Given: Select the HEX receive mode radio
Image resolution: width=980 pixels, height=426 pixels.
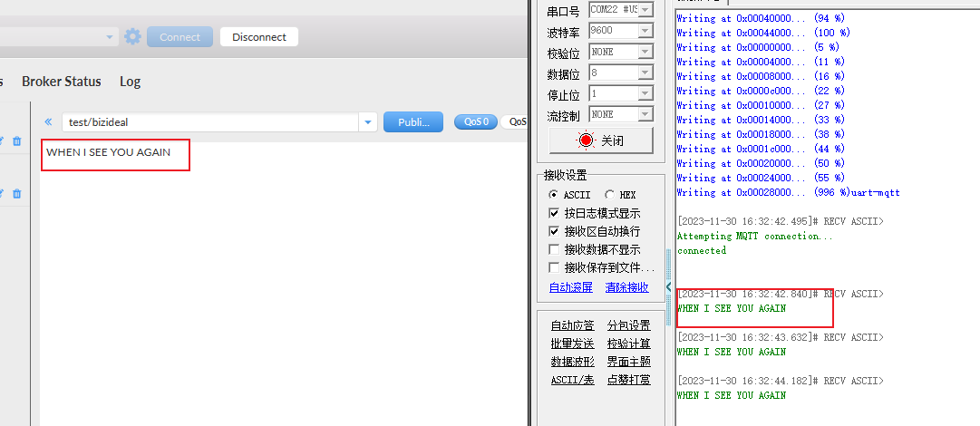Looking at the screenshot, I should point(609,195).
